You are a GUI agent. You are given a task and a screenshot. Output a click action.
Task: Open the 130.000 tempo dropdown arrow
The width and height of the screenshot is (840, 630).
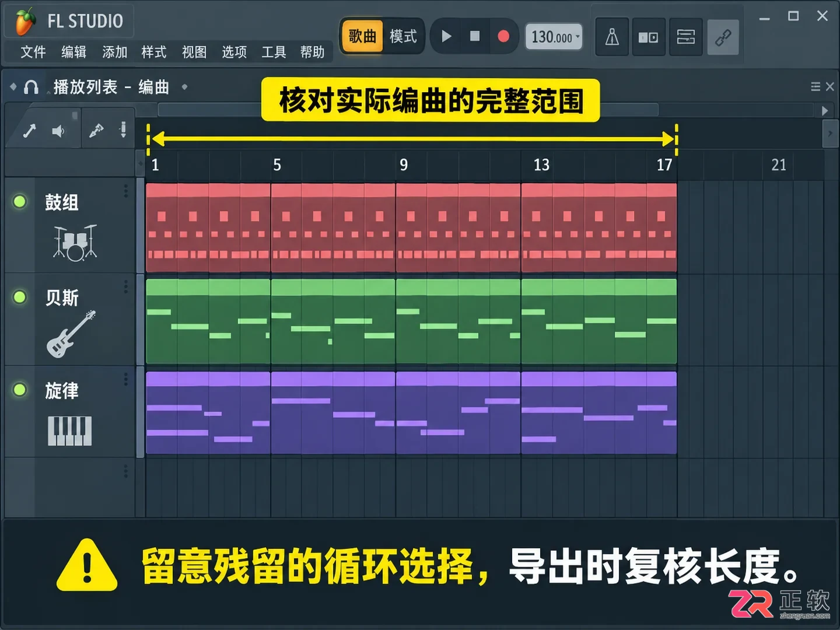[577, 36]
